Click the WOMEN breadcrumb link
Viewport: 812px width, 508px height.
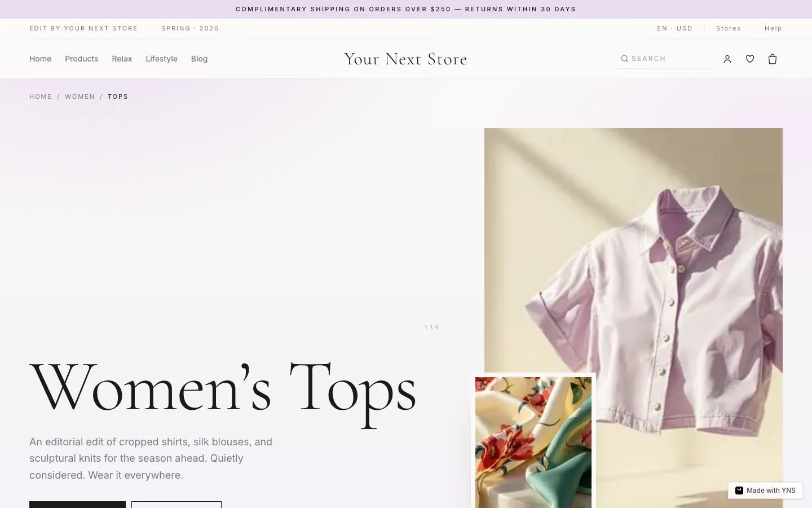pyautogui.click(x=80, y=97)
